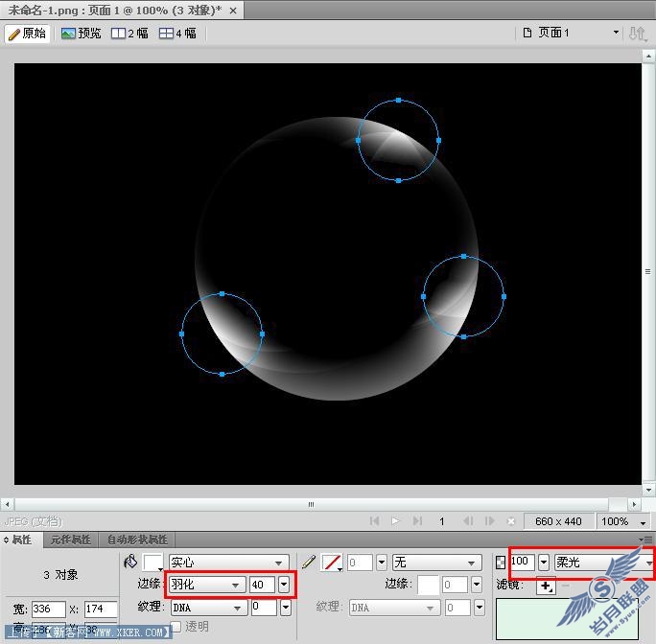Open fill texture DNA dropdown
Image resolution: width=656 pixels, height=644 pixels.
point(208,608)
